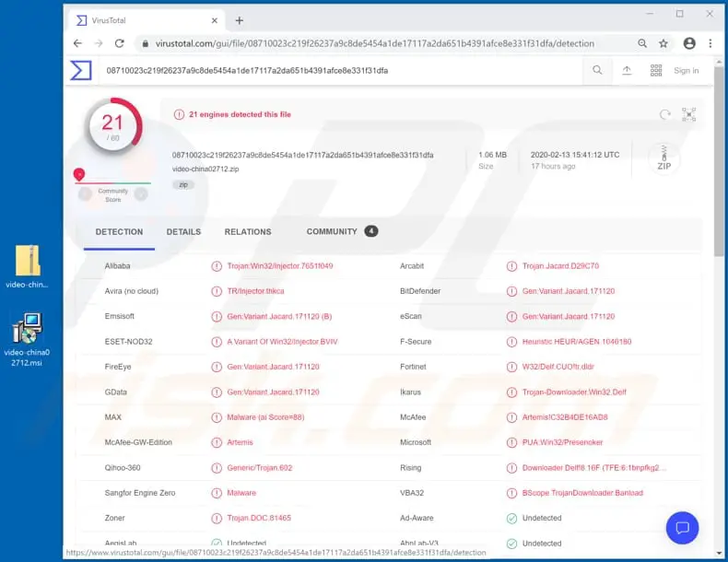This screenshot has height=562, width=728.
Task: Open the graph view icon
Action: click(689, 114)
